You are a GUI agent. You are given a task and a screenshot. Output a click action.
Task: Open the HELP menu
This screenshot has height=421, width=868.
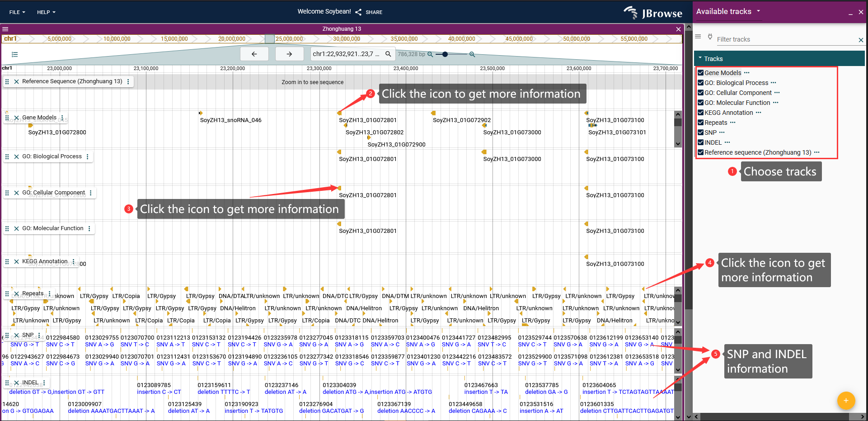(46, 12)
